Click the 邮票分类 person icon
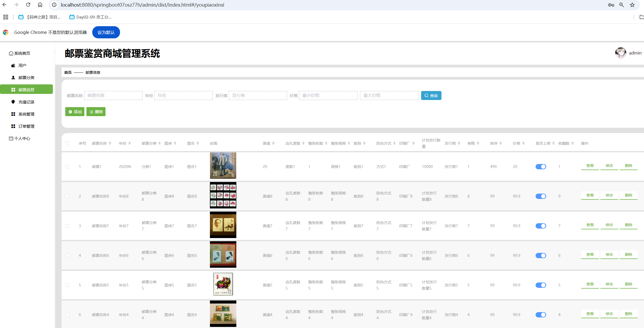 (x=13, y=78)
